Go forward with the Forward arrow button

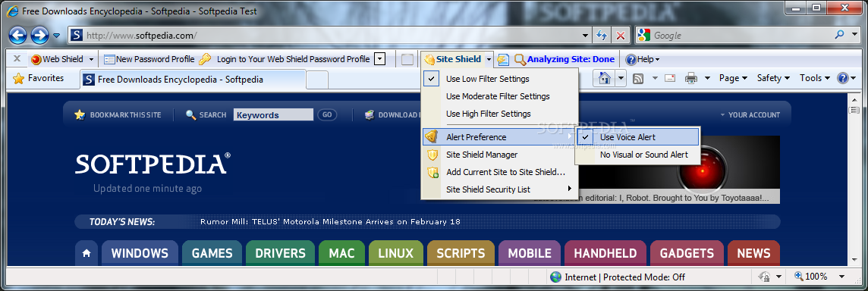[x=39, y=36]
